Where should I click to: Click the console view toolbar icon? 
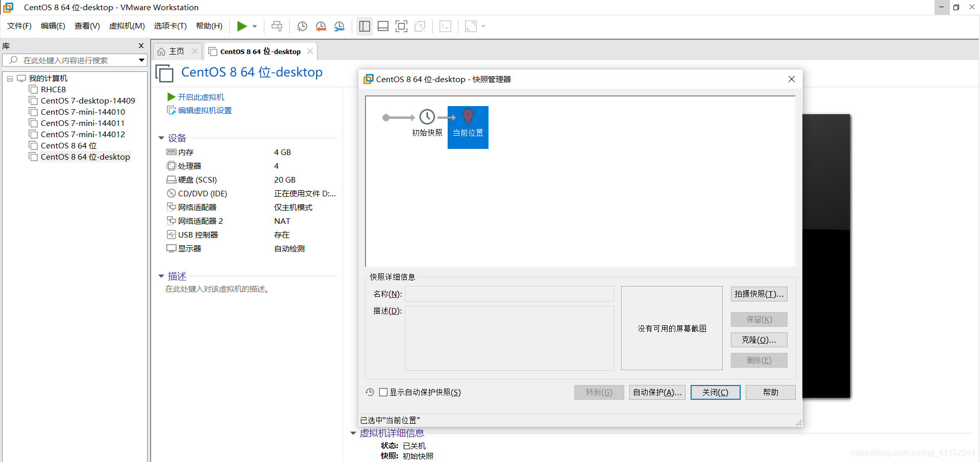tap(445, 26)
